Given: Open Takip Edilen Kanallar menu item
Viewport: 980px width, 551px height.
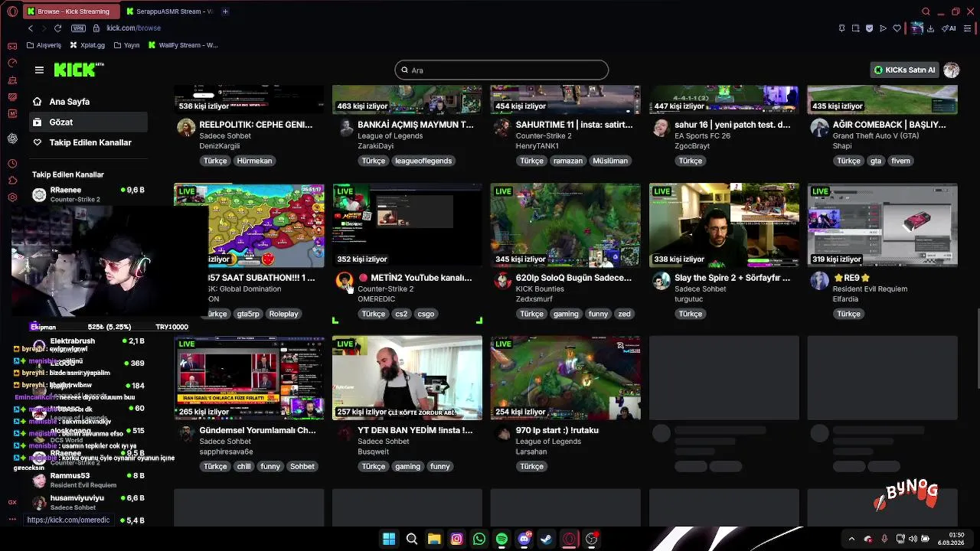Looking at the screenshot, I should (x=90, y=142).
